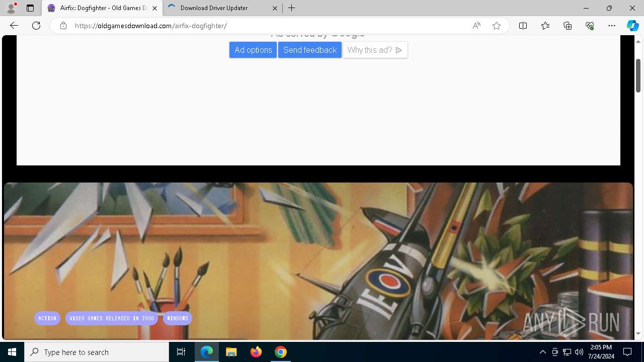The width and height of the screenshot is (644, 362).
Task: Select the ACTION category tag
Action: click(x=47, y=318)
